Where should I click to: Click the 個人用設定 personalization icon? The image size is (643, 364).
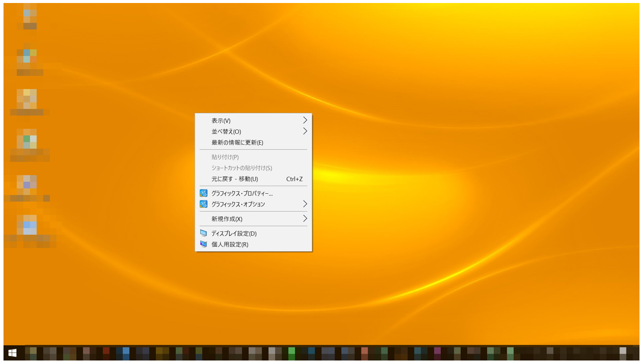point(203,244)
